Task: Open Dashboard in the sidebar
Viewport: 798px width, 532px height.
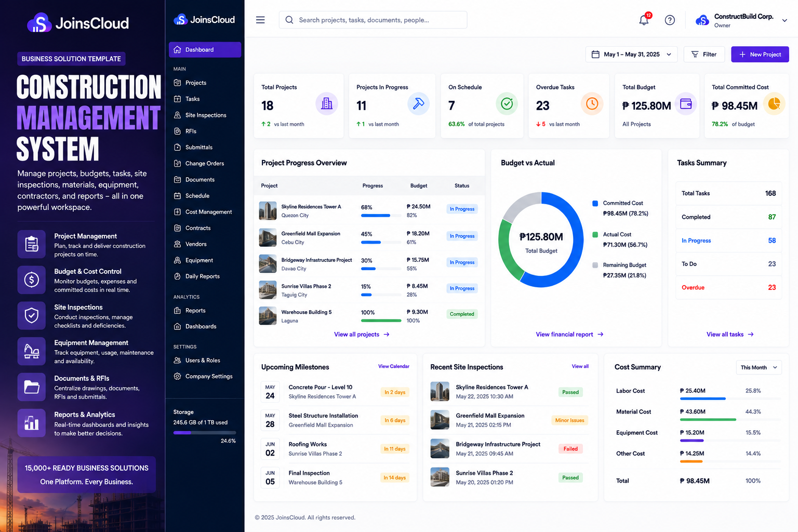Action: 205,50
